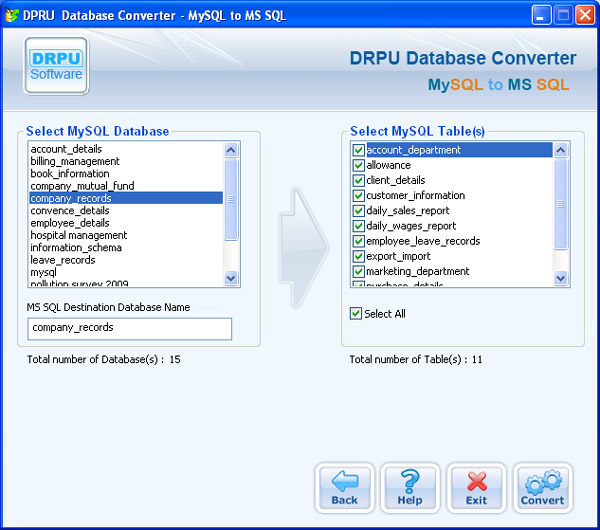Toggle the Select All checkbox
Viewport: 600px width, 530px height.
[356, 314]
